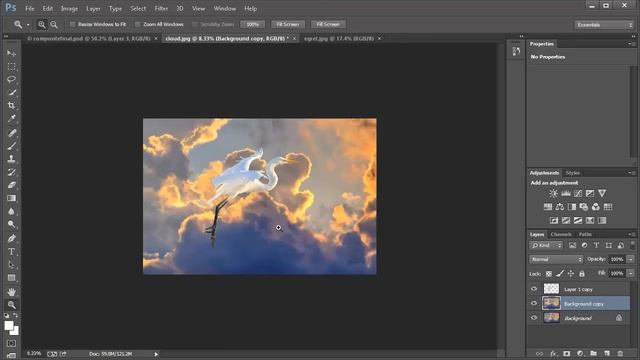640x360 pixels.
Task: Add a Brightness/Contrast adjustment
Action: 553,193
